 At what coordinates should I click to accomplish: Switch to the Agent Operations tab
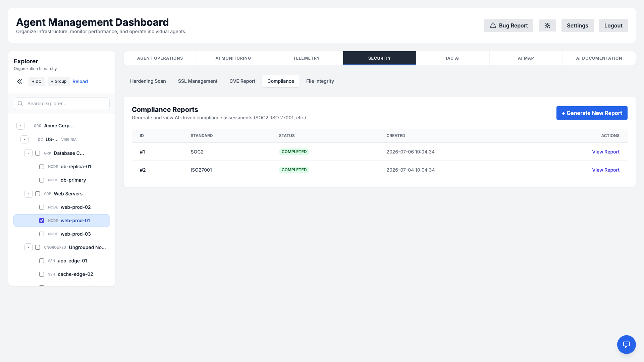[160, 58]
